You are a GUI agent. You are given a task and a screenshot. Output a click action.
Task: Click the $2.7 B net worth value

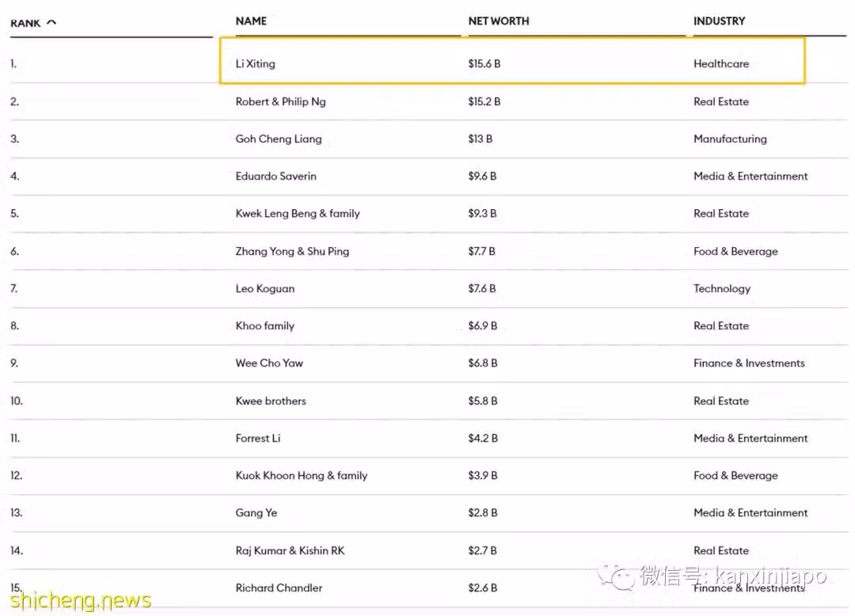[x=483, y=550]
